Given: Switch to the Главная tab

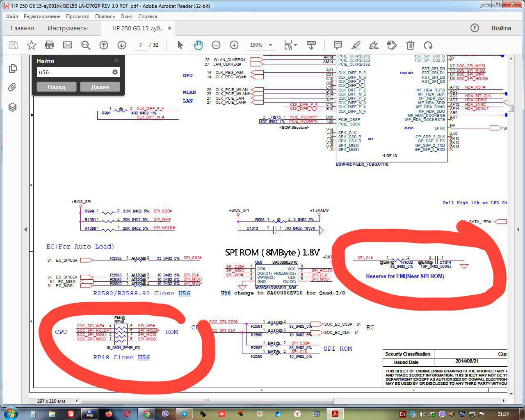Looking at the screenshot, I should [x=22, y=28].
